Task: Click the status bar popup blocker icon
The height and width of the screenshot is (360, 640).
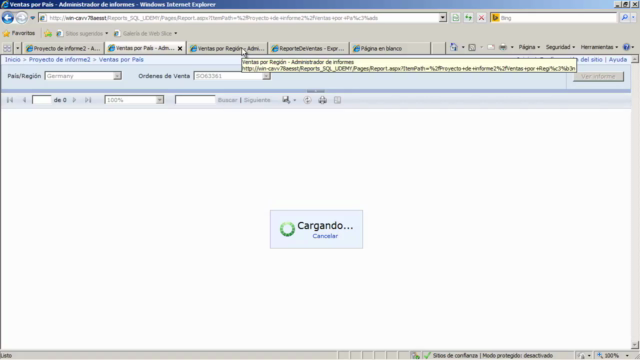Action: point(415,356)
